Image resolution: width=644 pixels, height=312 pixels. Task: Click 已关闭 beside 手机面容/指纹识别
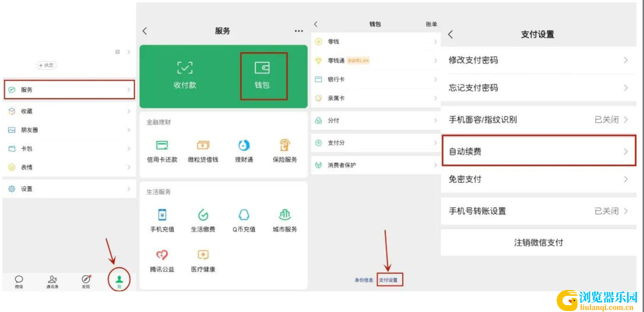click(x=606, y=120)
